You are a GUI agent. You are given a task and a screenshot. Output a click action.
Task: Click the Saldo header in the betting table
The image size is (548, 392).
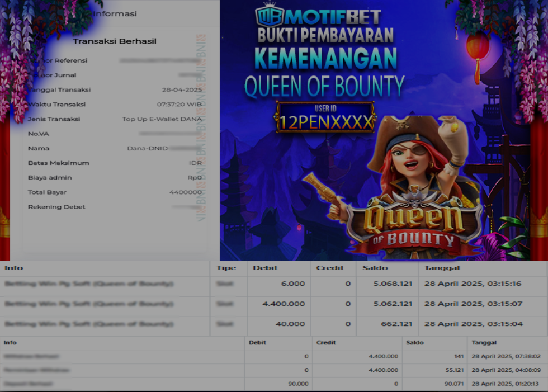tap(375, 268)
